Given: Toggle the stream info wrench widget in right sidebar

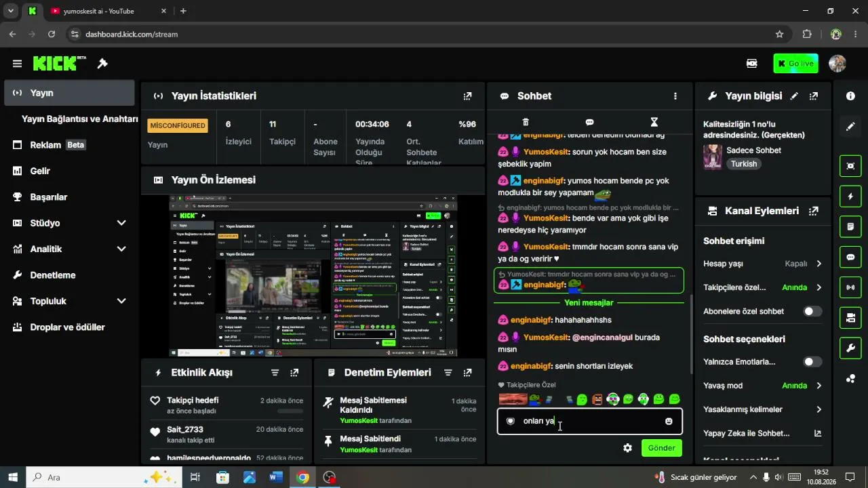Looking at the screenshot, I should [x=850, y=348].
